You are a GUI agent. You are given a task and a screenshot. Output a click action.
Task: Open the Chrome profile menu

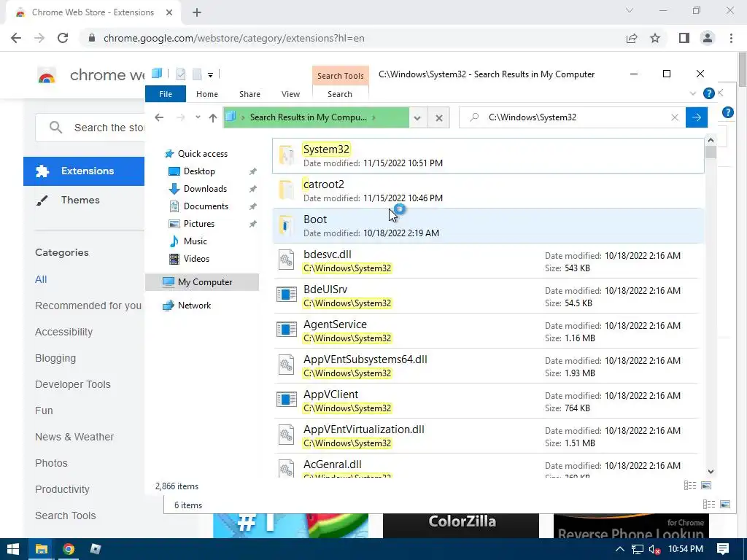[708, 38]
